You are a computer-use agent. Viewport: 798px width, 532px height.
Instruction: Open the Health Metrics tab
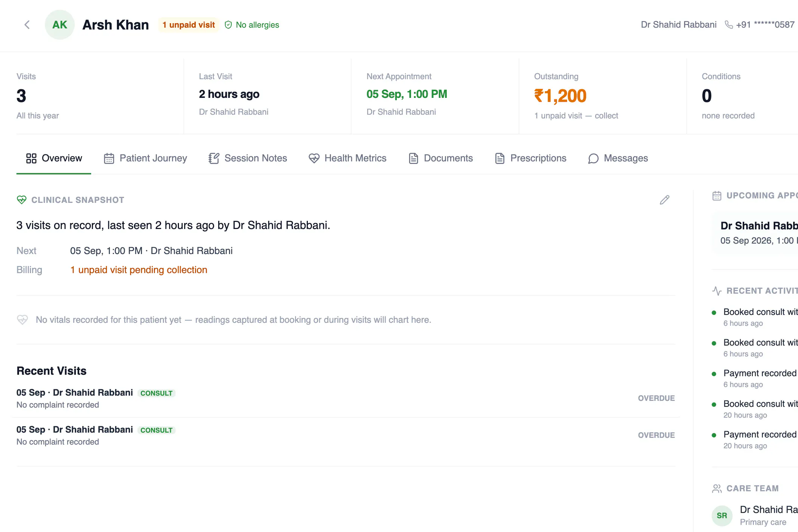pyautogui.click(x=347, y=158)
